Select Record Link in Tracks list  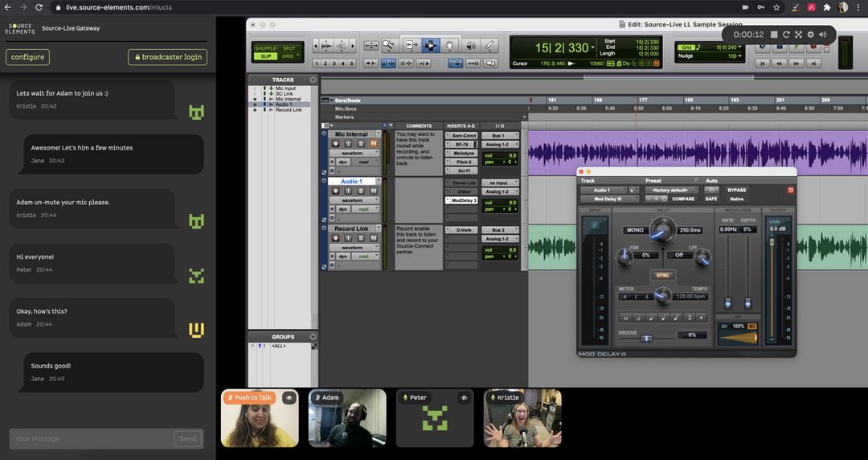click(x=289, y=110)
